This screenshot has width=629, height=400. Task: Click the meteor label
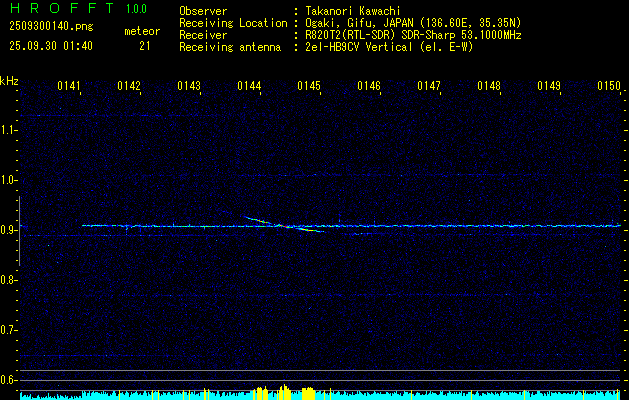(142, 31)
